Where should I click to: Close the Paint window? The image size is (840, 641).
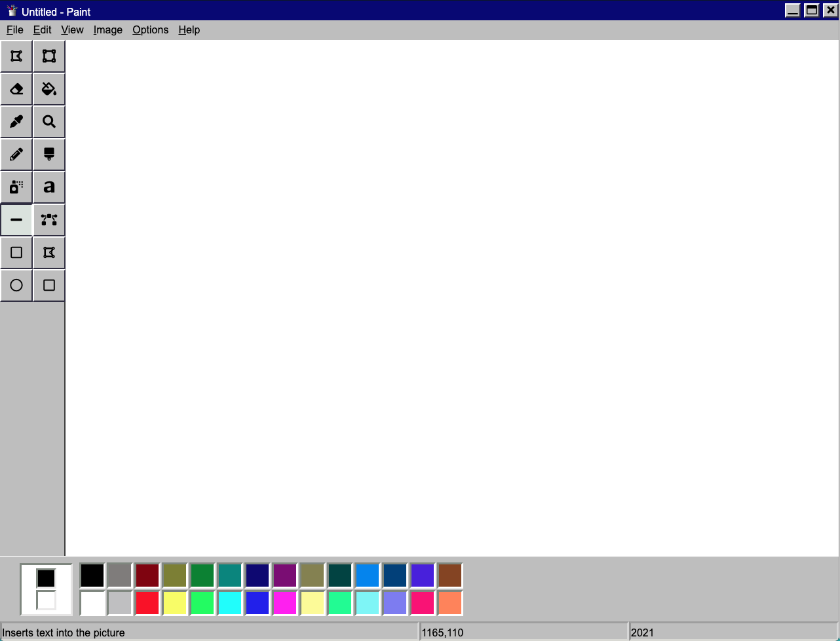[830, 10]
